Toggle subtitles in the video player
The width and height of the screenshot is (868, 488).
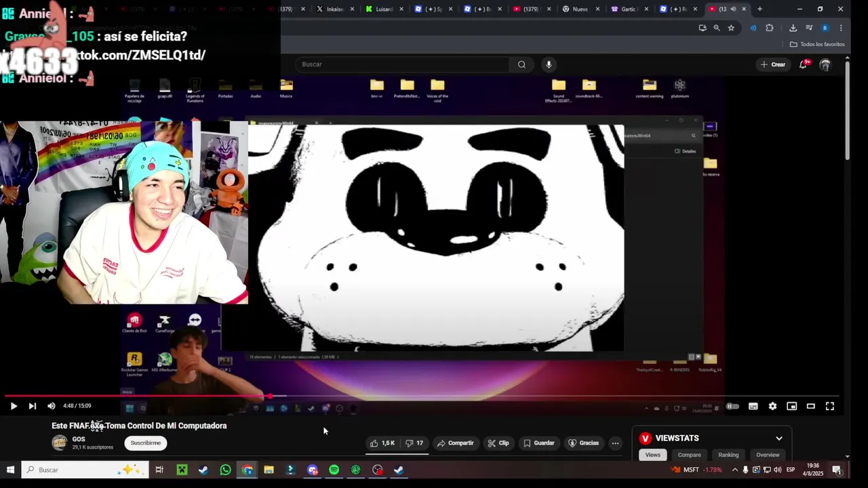tap(753, 406)
